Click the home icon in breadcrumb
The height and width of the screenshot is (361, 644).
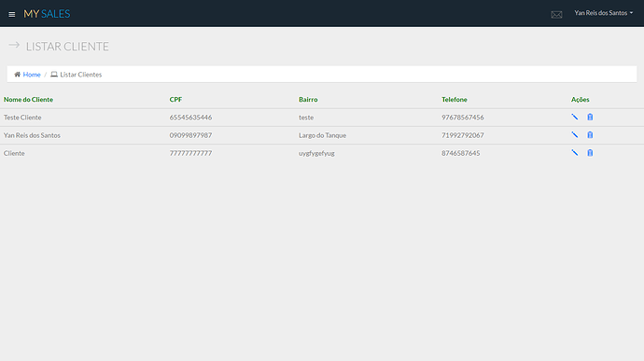click(x=17, y=75)
